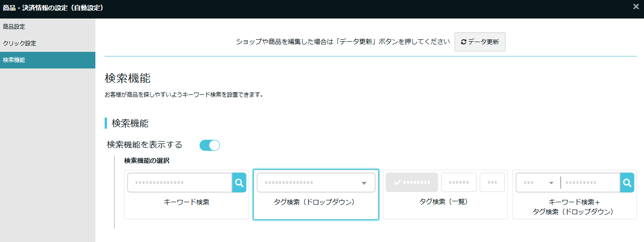
Task: Click small dropdown arrow in キーワード検索＋タグ検索 preview
Action: 551,183
